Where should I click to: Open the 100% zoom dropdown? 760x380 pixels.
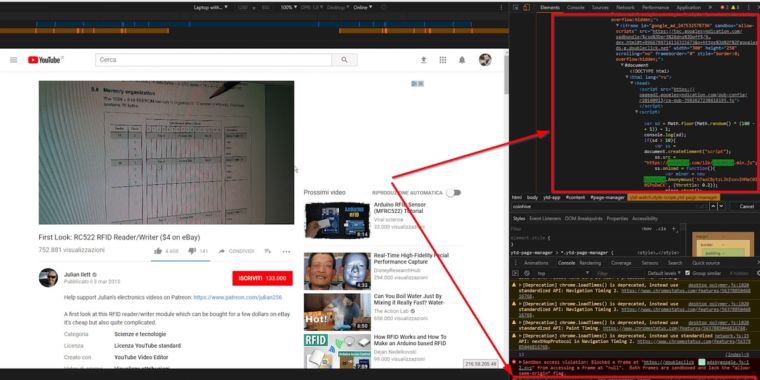289,8
